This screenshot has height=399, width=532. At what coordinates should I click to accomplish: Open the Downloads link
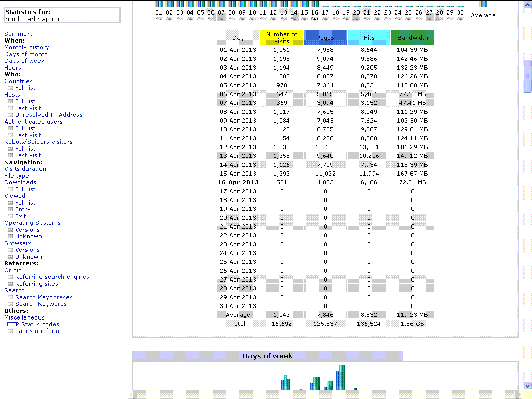click(x=20, y=182)
